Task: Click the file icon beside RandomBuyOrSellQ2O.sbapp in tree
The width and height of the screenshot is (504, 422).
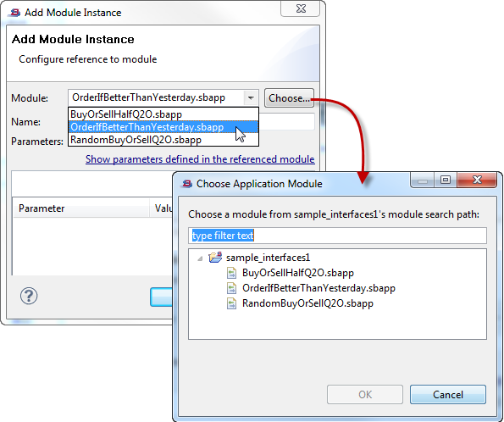Action: 231,303
